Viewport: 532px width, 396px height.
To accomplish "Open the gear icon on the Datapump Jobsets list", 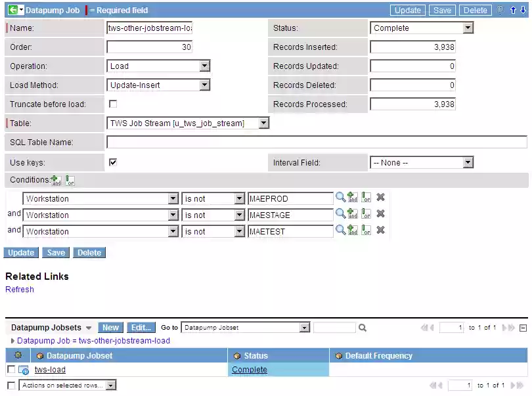I will pos(18,355).
